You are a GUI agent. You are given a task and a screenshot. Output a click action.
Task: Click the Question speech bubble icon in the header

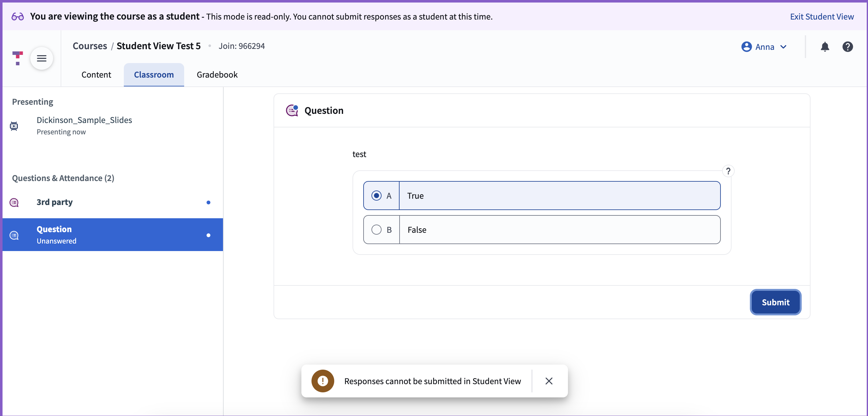tap(292, 110)
